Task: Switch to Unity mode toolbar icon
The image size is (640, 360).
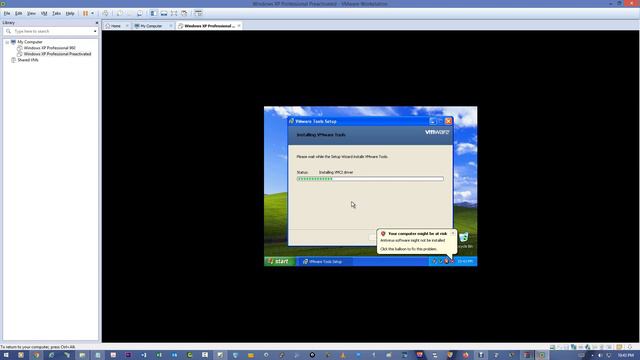Action: click(184, 13)
